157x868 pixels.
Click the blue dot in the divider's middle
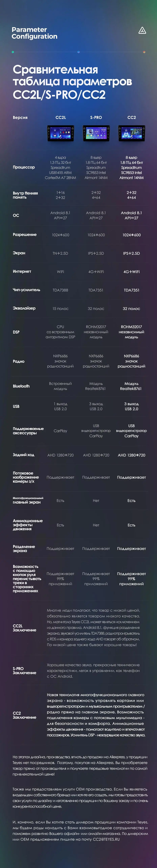coord(78,52)
